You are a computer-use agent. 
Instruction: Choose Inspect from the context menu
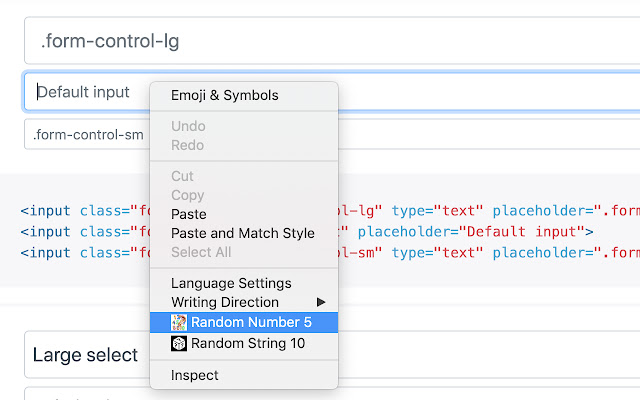(x=194, y=375)
